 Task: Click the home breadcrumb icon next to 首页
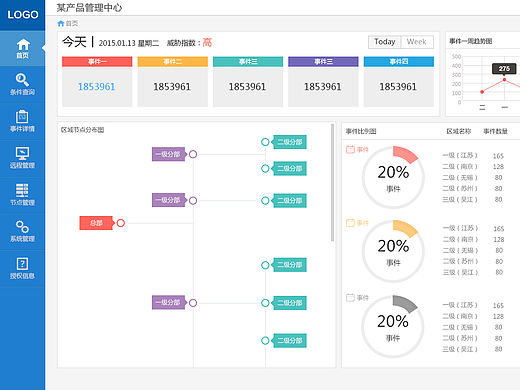[x=61, y=23]
